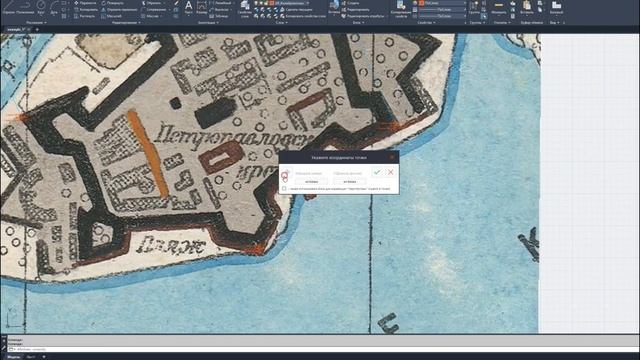
Task: Switch to the Лист1 layout tab
Action: (31, 357)
